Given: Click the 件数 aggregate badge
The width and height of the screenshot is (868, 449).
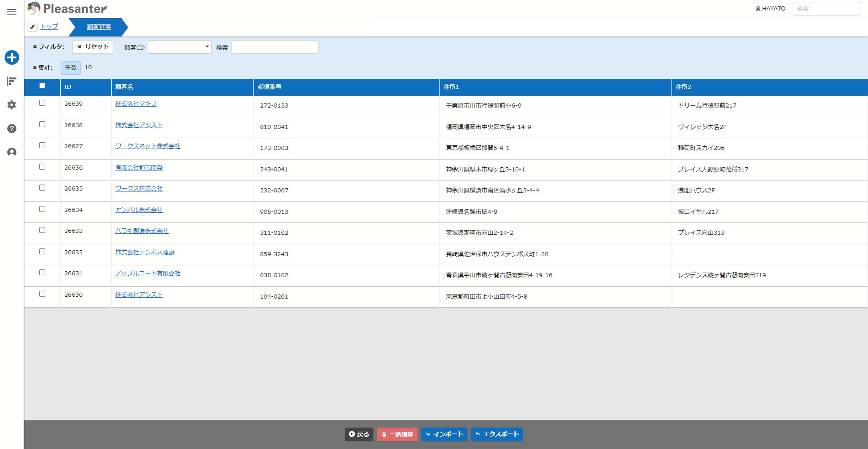Looking at the screenshot, I should (x=71, y=67).
